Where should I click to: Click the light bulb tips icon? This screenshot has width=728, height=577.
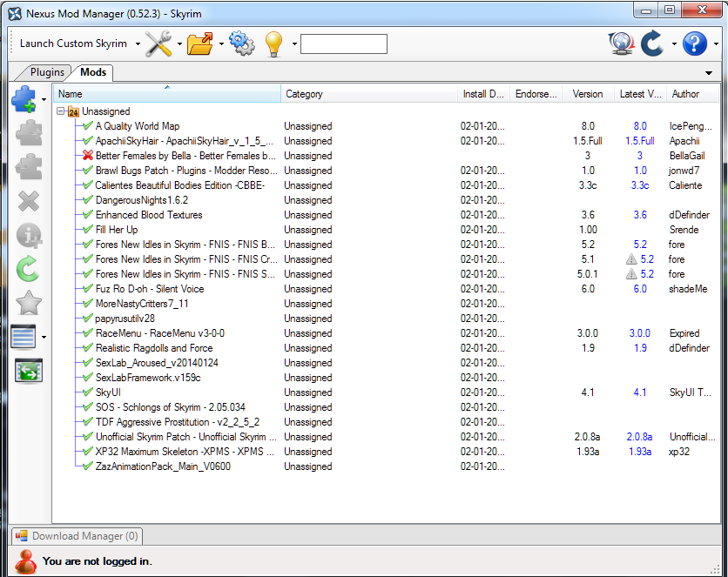[x=274, y=44]
